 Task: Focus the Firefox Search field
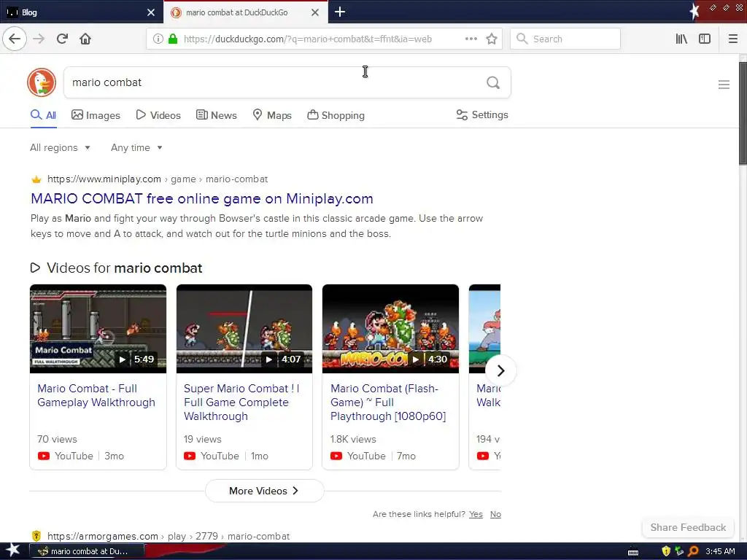coord(565,39)
